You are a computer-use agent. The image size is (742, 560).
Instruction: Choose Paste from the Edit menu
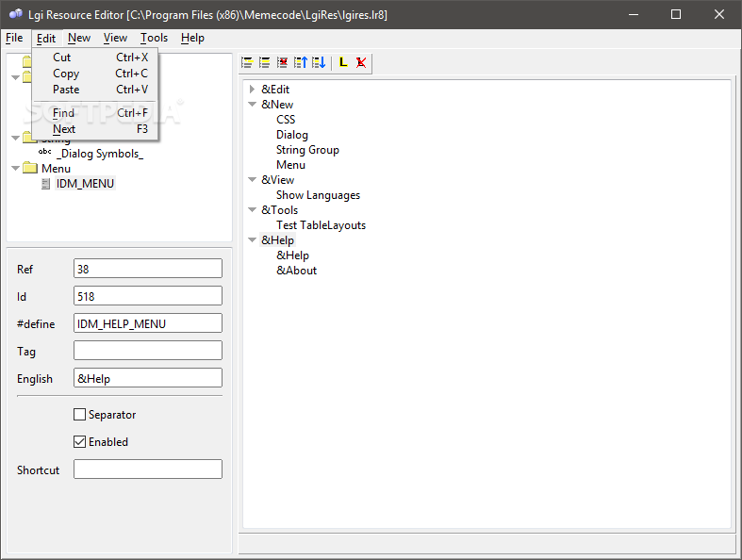pos(94,90)
